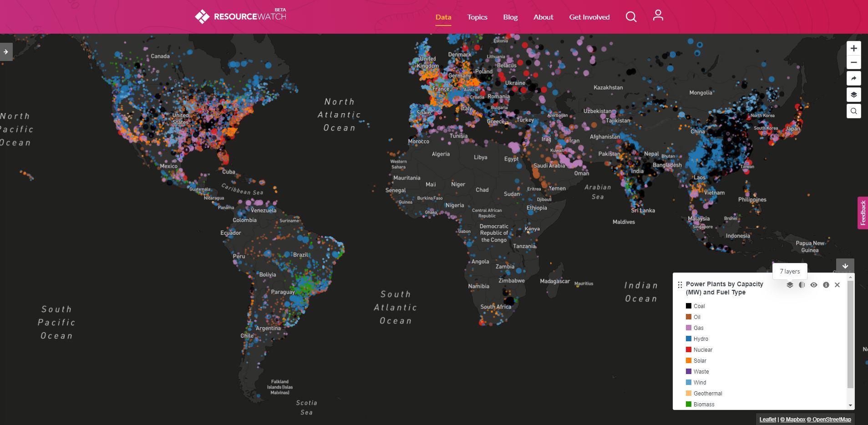Open the basemap layers control
The image size is (868, 425).
tap(853, 95)
